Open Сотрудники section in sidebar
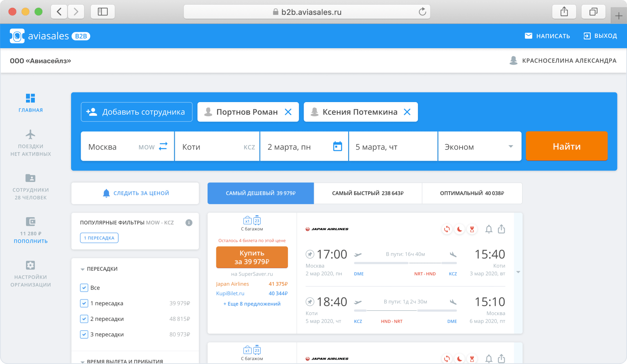 31,187
